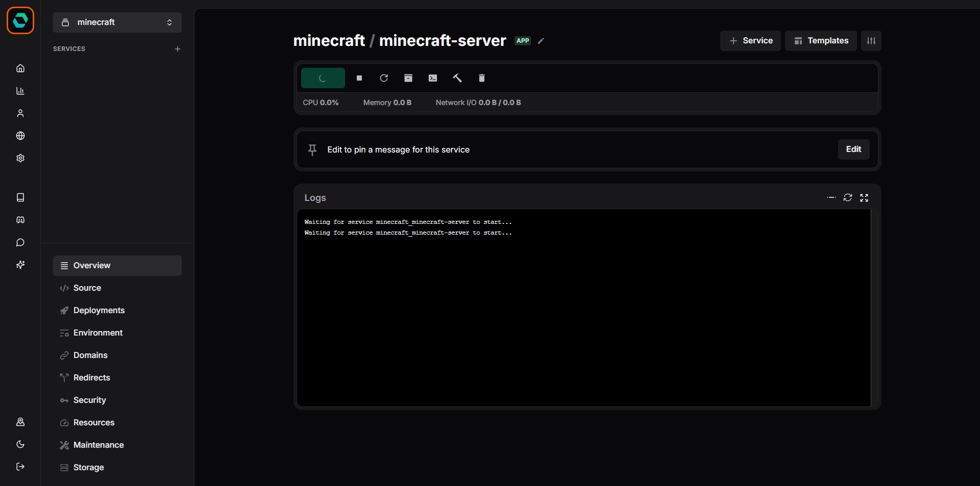Open the Maintenance menu item
This screenshot has height=486, width=980.
click(117, 445)
